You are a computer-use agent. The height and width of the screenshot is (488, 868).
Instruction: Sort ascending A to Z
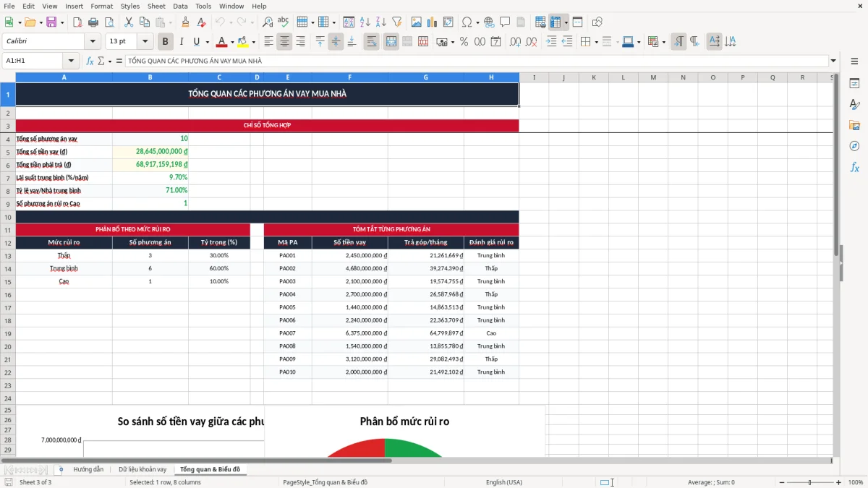coord(365,22)
